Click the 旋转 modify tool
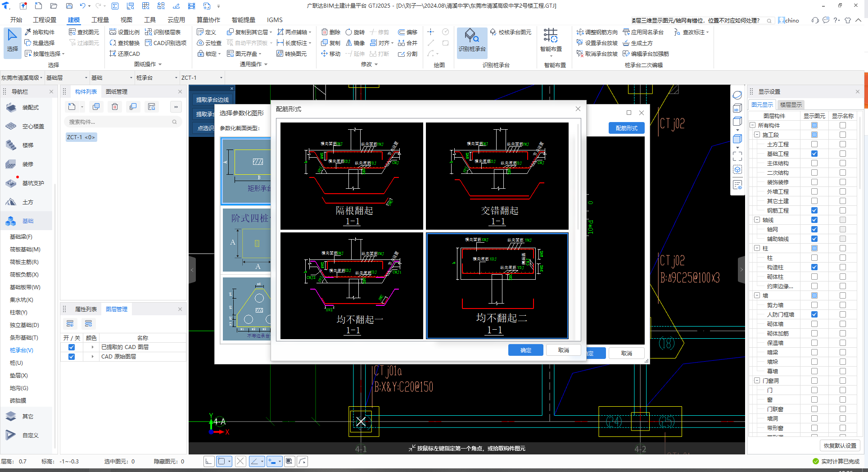Image resolution: width=868 pixels, height=472 pixels. point(355,32)
